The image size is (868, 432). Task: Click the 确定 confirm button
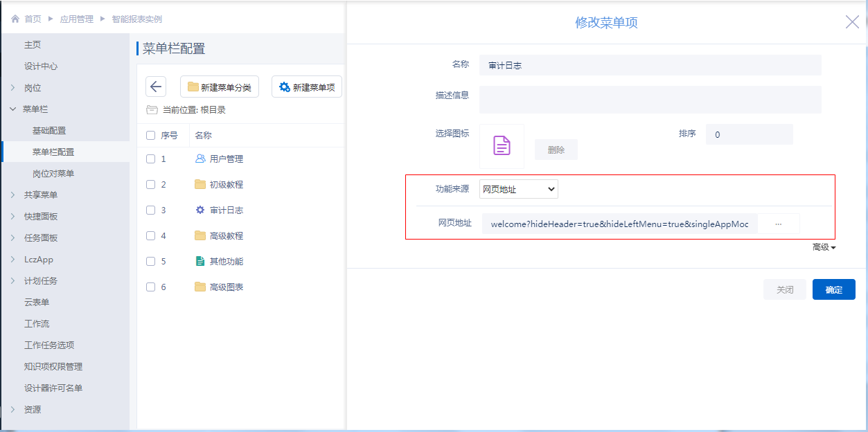click(833, 289)
